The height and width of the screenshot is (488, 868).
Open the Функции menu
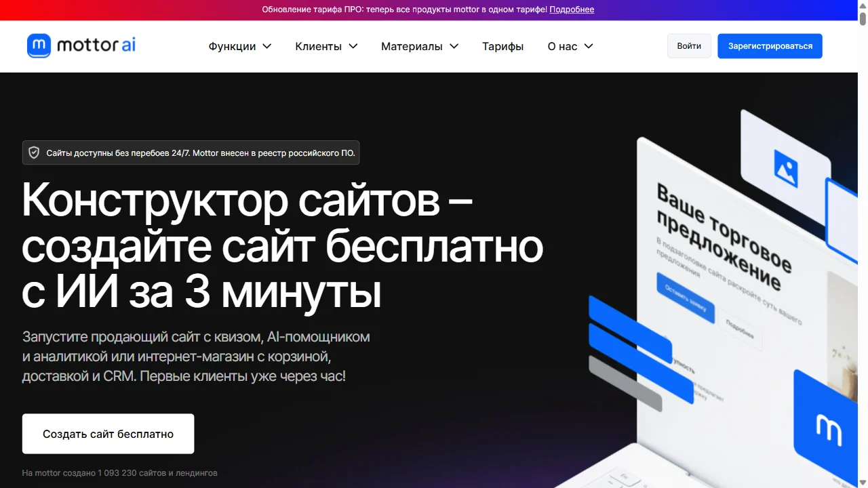click(x=240, y=46)
